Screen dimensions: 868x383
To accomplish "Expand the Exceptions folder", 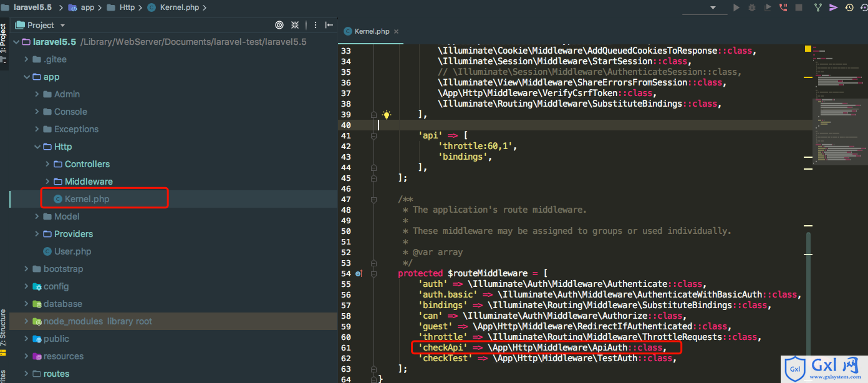I will [x=37, y=129].
